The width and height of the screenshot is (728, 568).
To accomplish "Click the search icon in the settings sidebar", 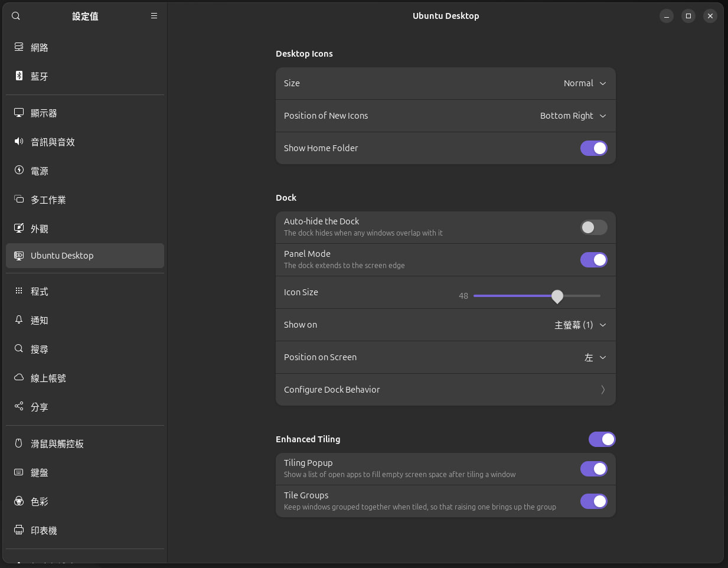I will 16,16.
